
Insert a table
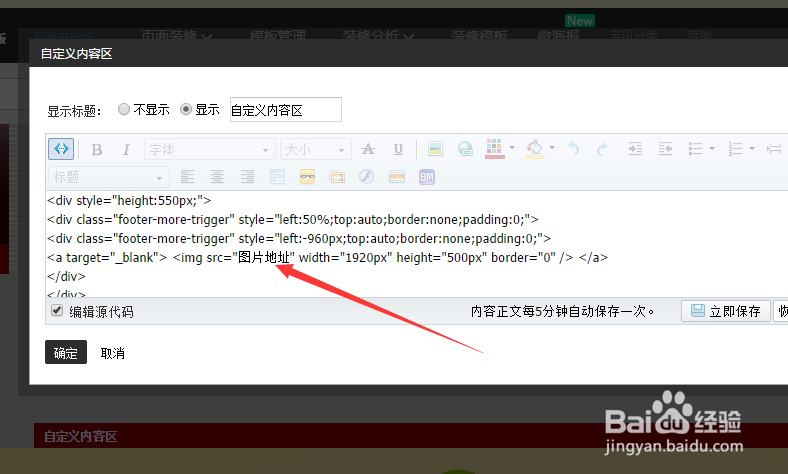coord(277,176)
